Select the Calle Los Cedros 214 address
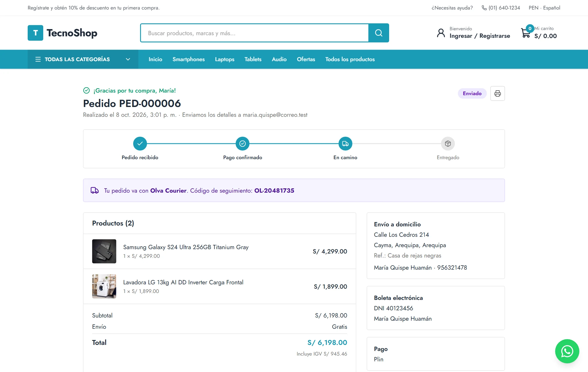Viewport: 588px width, 372px height. tap(401, 235)
